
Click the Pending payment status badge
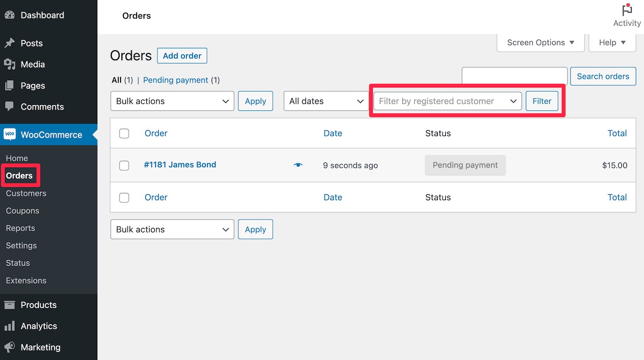(465, 165)
